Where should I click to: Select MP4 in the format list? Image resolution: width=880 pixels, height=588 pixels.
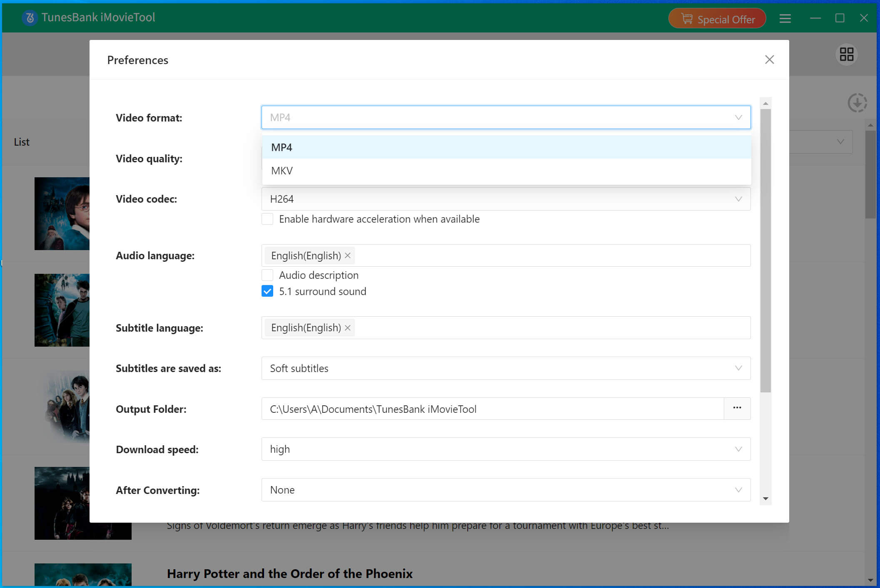coord(506,147)
